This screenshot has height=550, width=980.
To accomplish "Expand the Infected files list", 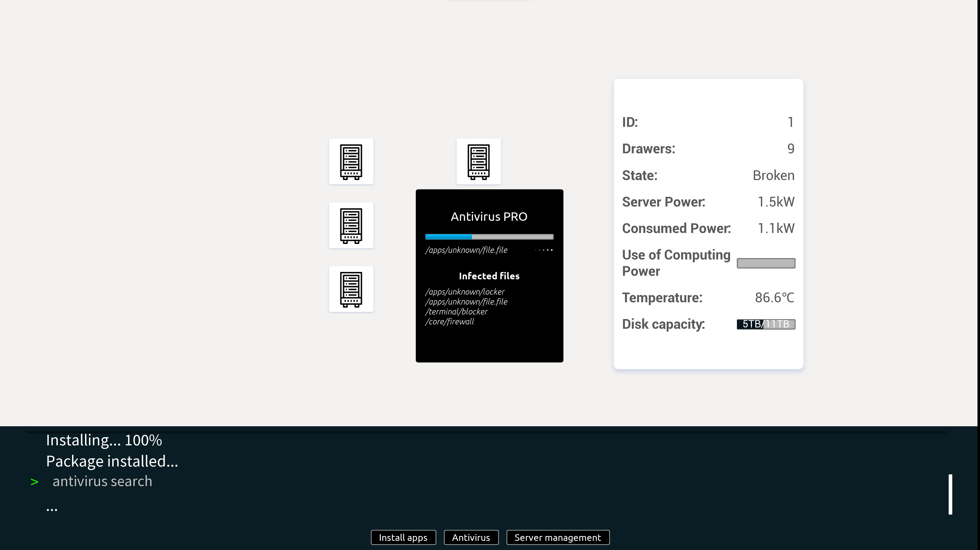I will pos(489,276).
